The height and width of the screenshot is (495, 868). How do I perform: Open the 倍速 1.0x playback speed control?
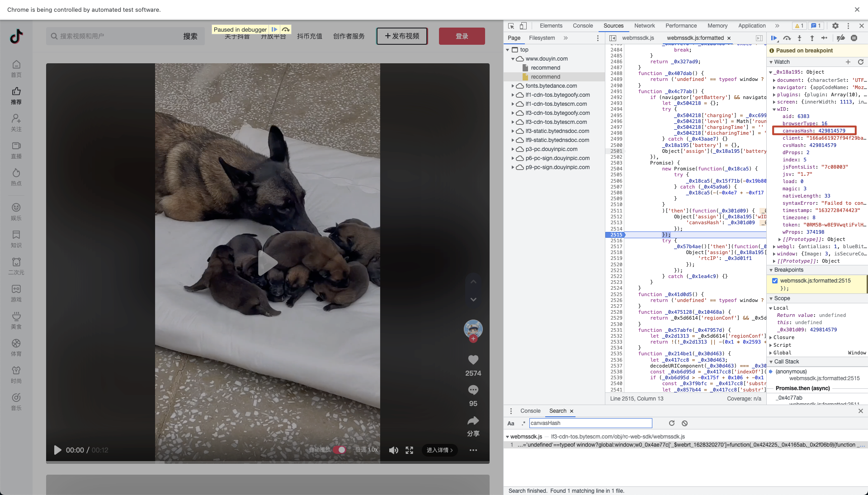click(366, 450)
